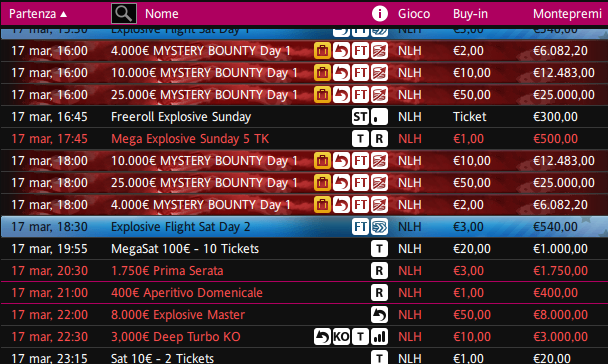Sort by Buy-in column header

pos(470,14)
